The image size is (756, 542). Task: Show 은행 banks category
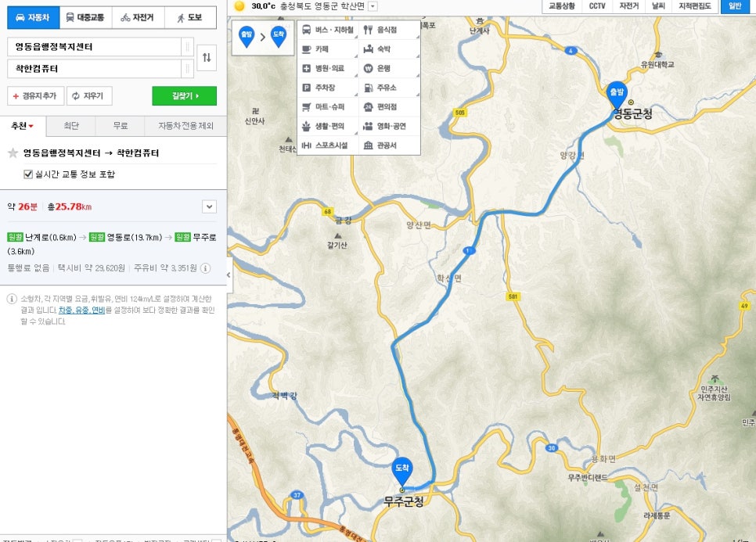[390, 68]
